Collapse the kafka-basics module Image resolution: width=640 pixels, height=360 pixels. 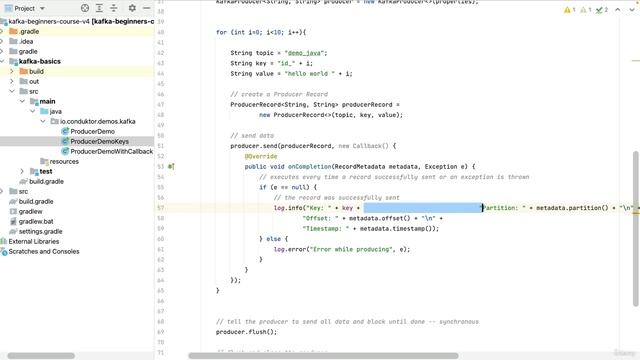point(2,61)
